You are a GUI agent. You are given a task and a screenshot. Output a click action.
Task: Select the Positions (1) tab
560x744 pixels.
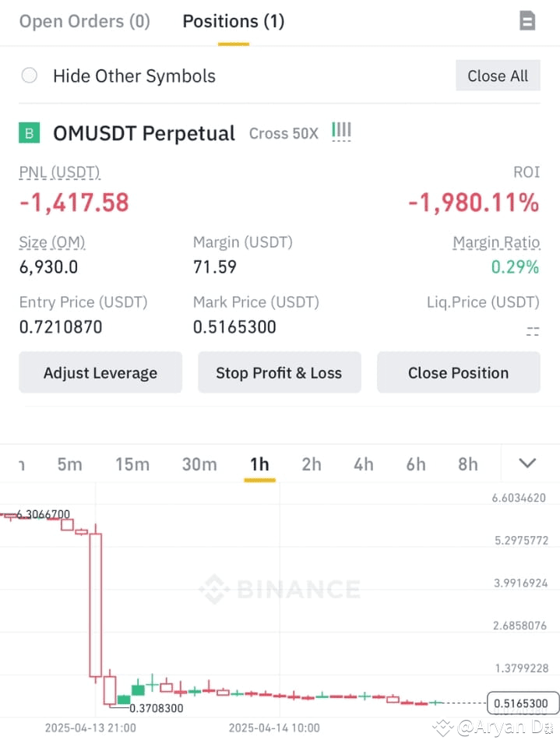233,21
